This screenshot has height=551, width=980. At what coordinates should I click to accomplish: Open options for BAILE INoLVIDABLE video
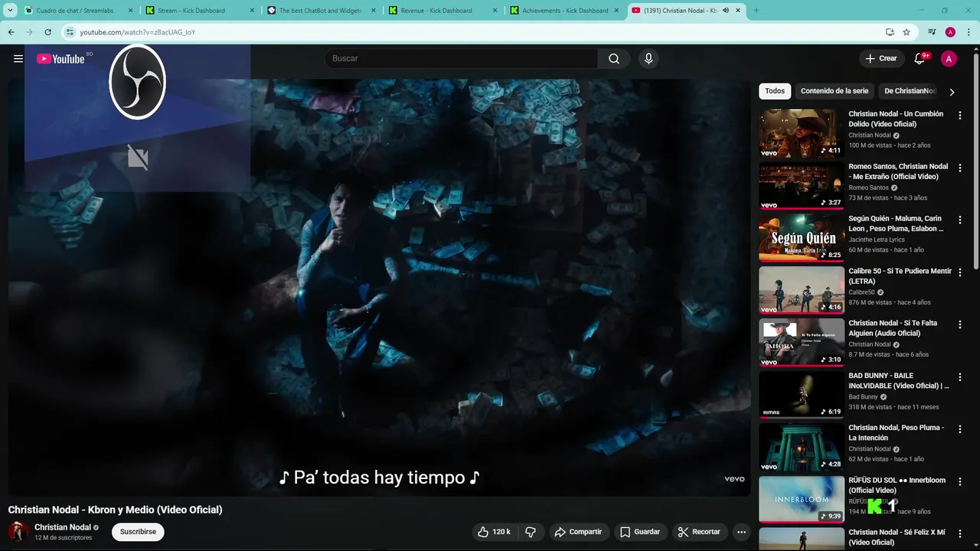point(960,377)
